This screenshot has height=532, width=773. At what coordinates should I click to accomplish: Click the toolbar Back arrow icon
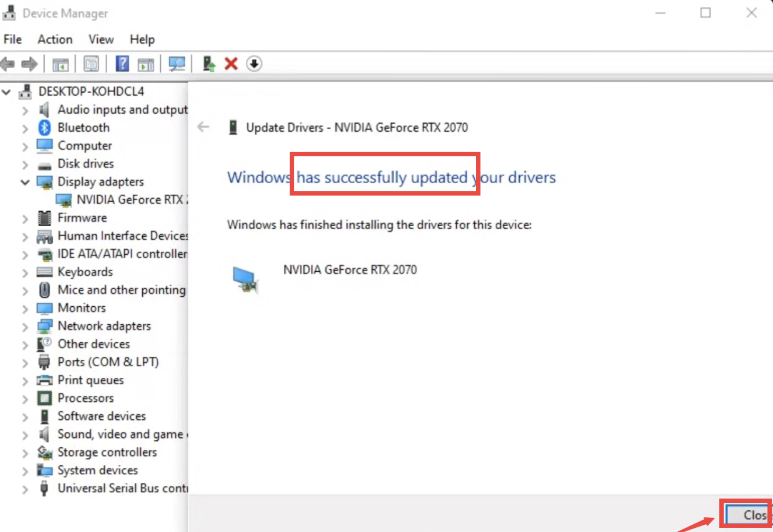8,64
